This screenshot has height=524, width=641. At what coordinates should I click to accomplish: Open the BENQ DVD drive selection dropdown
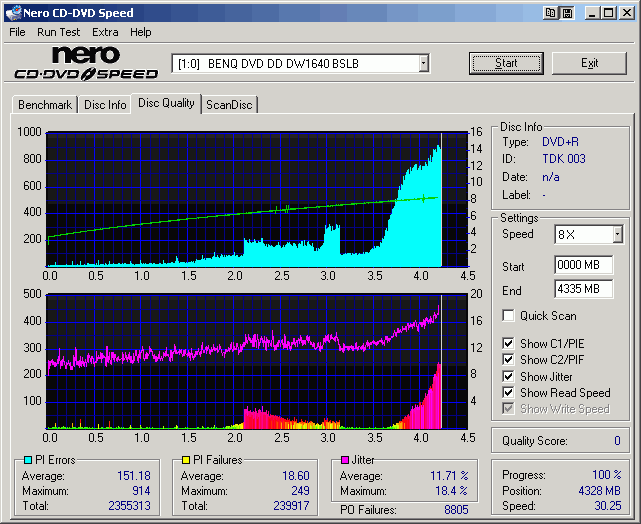[423, 64]
